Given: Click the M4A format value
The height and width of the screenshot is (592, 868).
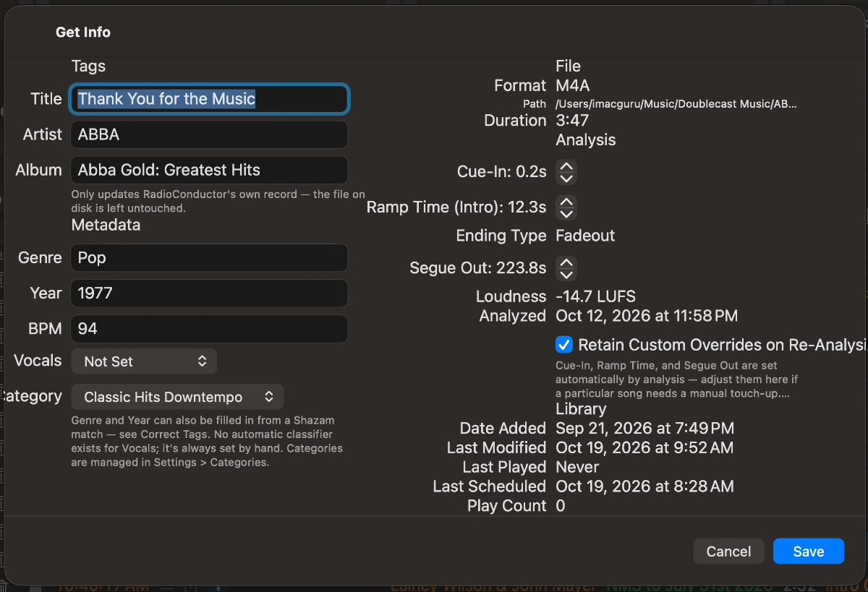Looking at the screenshot, I should pos(573,85).
